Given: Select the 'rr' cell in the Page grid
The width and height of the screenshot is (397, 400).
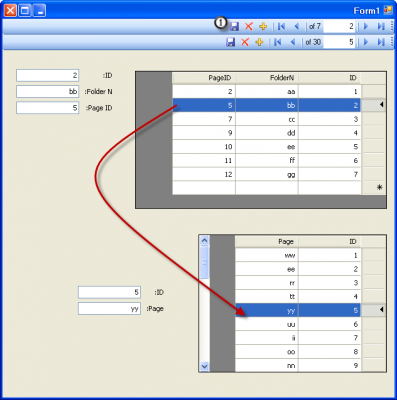Looking at the screenshot, I should click(x=267, y=283).
